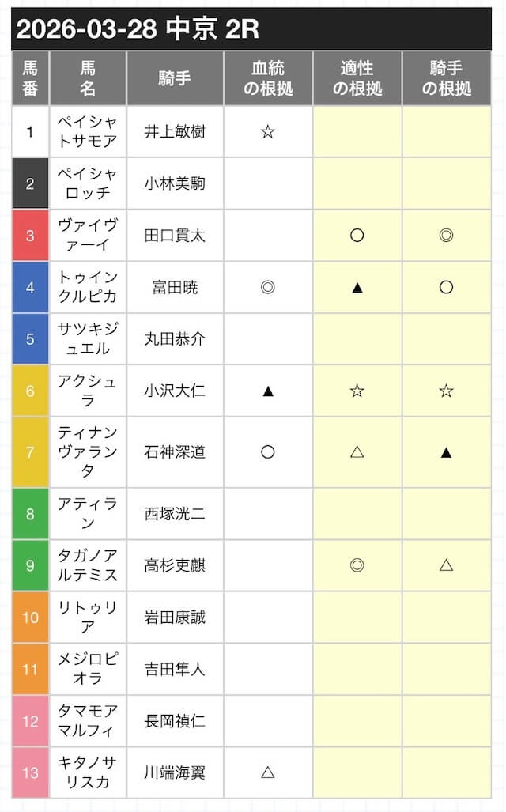The width and height of the screenshot is (506, 812).
Task: Click the black triangle in アクシュラ's 血統 cell
Action: (x=268, y=390)
